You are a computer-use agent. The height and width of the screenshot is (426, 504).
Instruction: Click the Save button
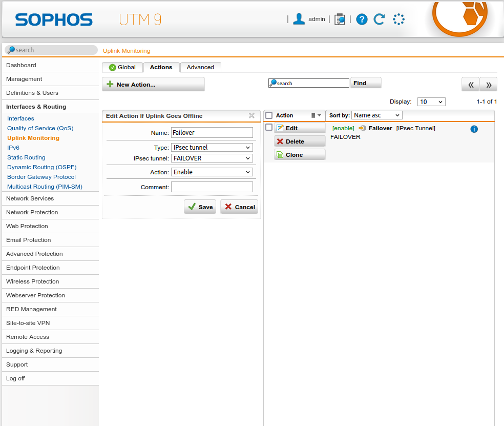(200, 207)
